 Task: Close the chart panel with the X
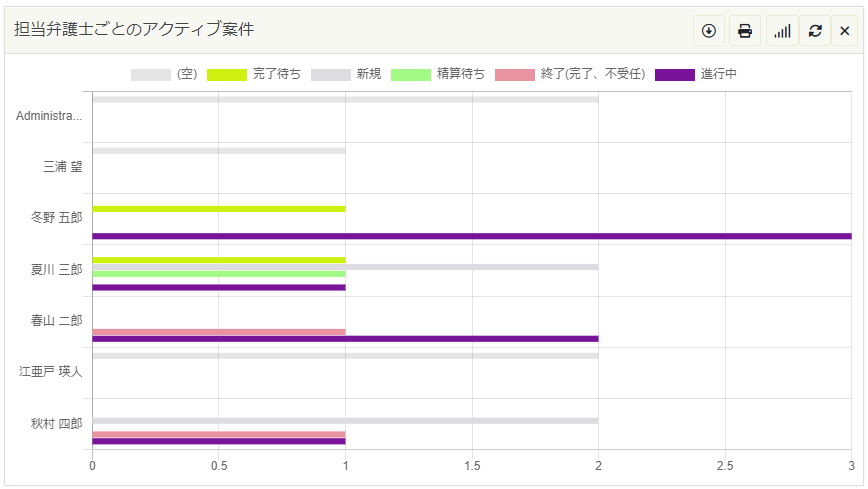click(845, 31)
